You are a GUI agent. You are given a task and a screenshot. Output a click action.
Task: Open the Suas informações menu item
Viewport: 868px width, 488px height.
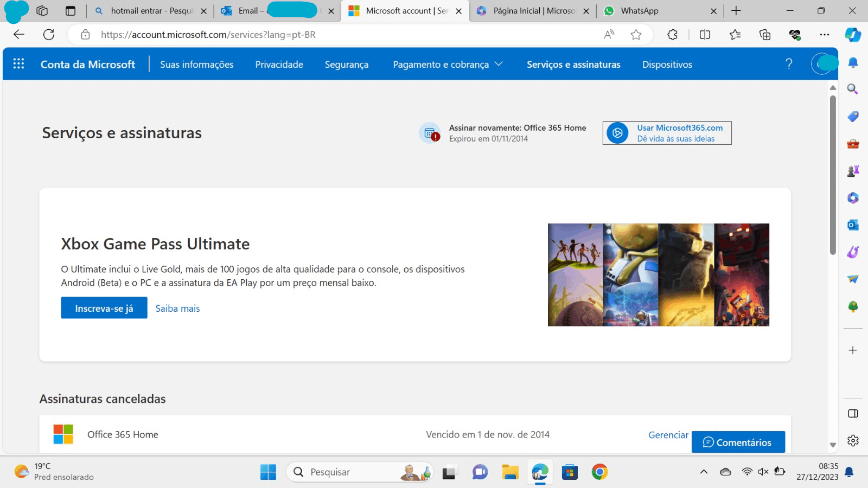click(x=196, y=64)
